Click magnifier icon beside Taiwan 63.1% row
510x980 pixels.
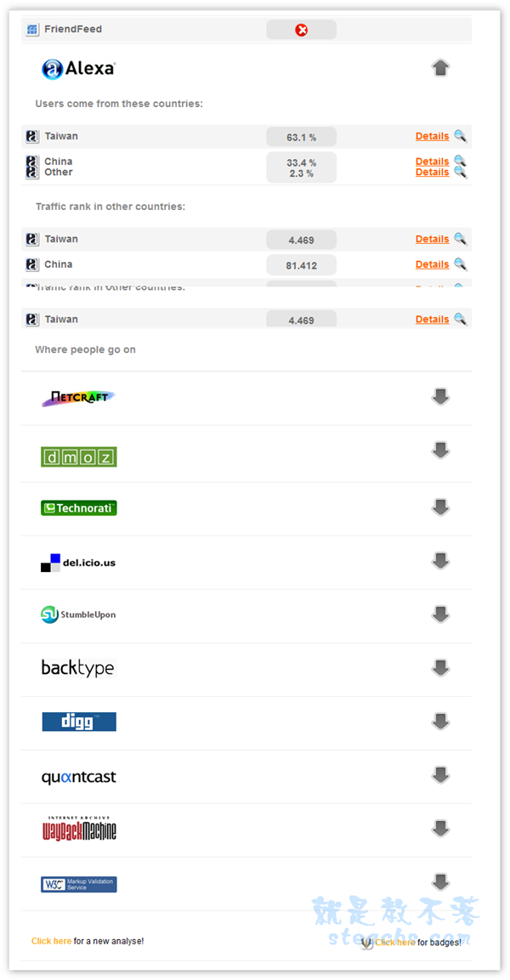(460, 135)
